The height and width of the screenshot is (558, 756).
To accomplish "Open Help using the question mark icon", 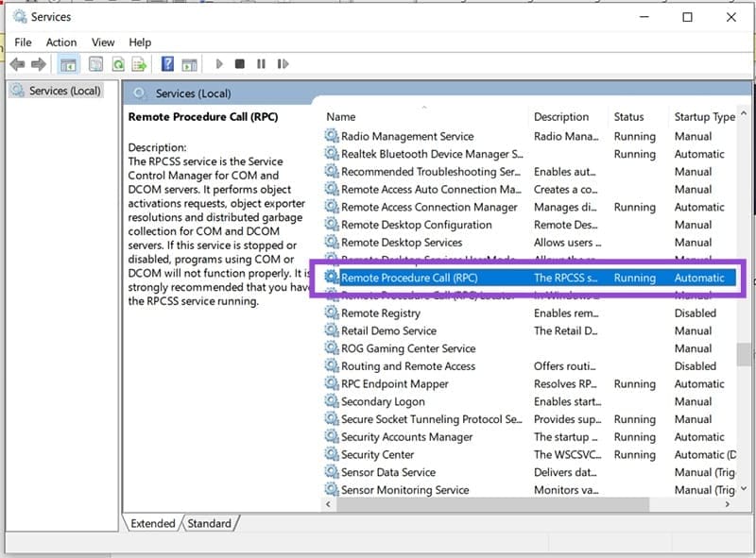I will tap(166, 63).
